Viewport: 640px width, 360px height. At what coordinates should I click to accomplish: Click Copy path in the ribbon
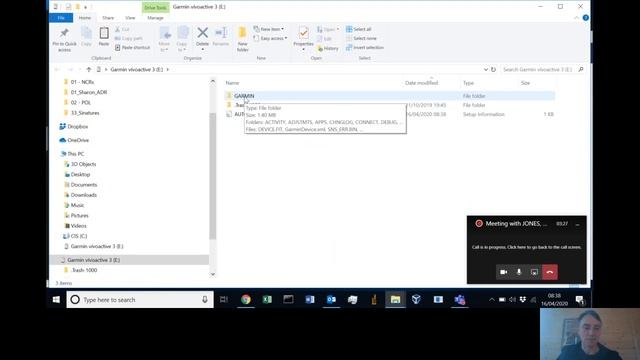point(129,38)
